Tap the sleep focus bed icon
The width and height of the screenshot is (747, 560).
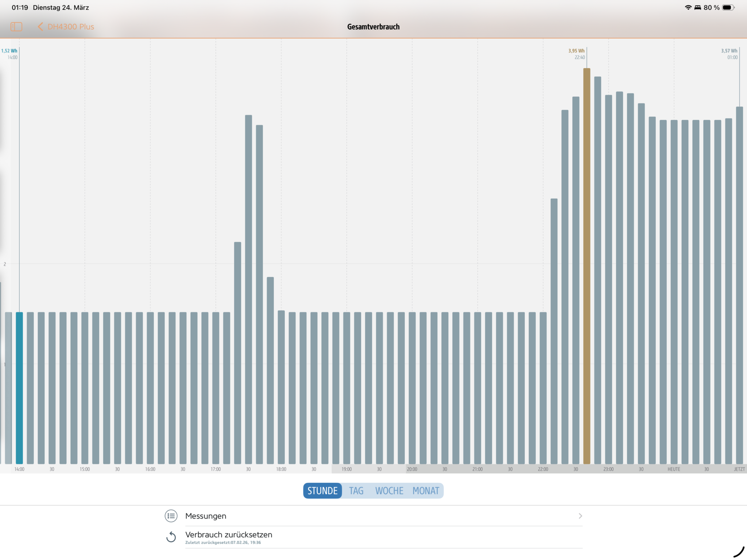(697, 8)
